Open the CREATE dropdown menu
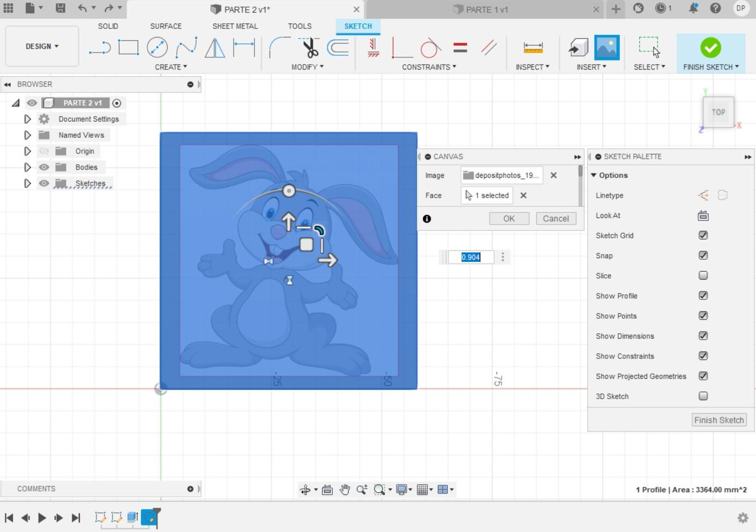756x532 pixels. (171, 67)
